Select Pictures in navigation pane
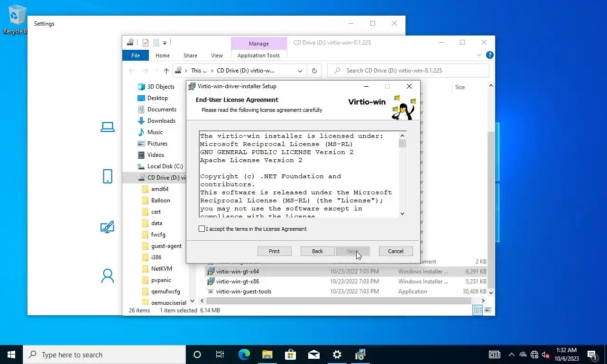The width and height of the screenshot is (607, 364). coord(157,144)
